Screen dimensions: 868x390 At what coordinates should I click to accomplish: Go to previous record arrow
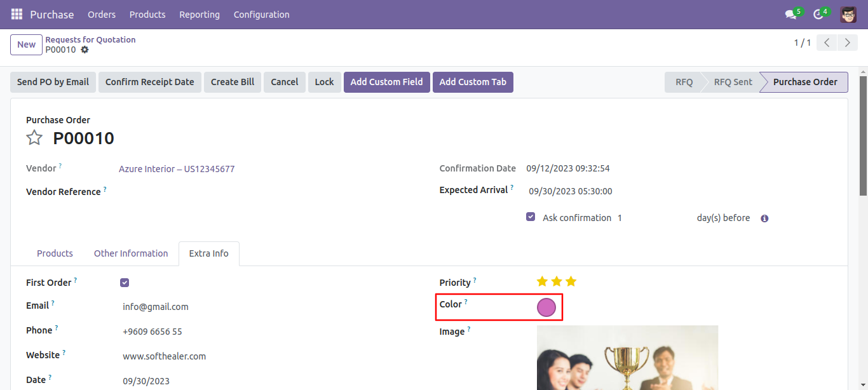pyautogui.click(x=827, y=43)
